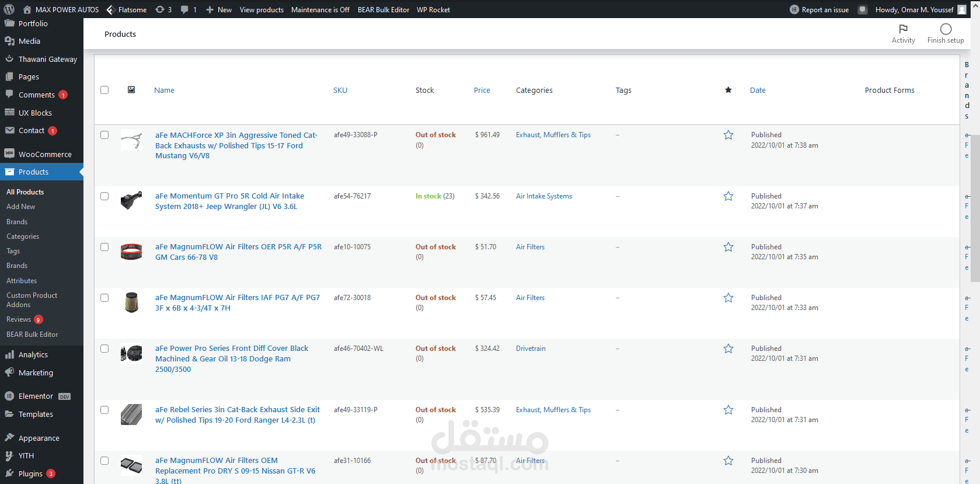Click the Analytics bar chart icon

point(9,354)
